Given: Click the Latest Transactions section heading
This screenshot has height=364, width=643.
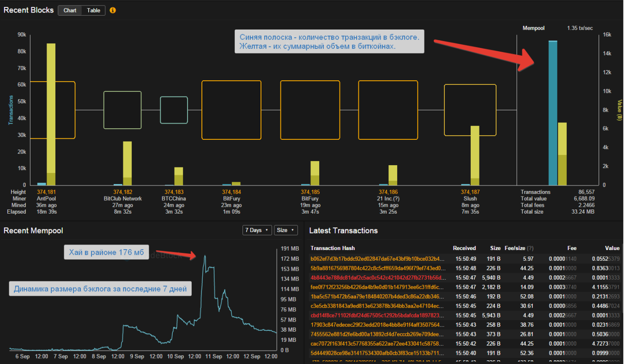Looking at the screenshot, I should click(343, 231).
